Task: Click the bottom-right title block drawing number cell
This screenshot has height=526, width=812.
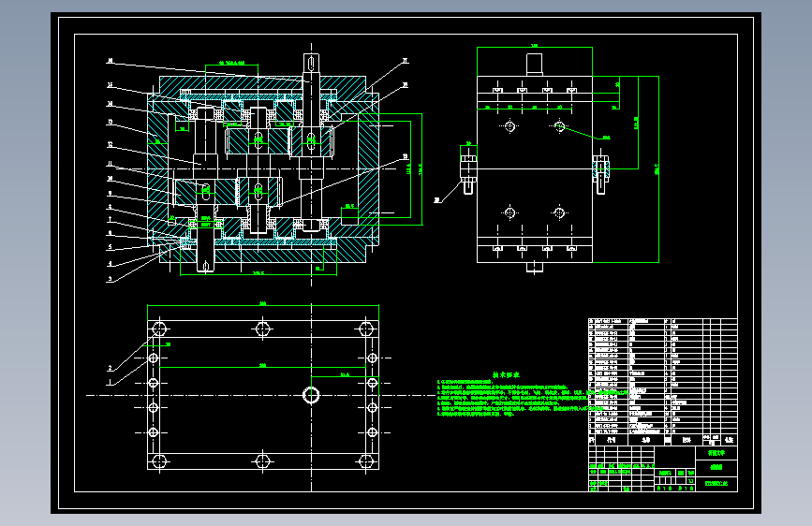Action: click(x=716, y=484)
